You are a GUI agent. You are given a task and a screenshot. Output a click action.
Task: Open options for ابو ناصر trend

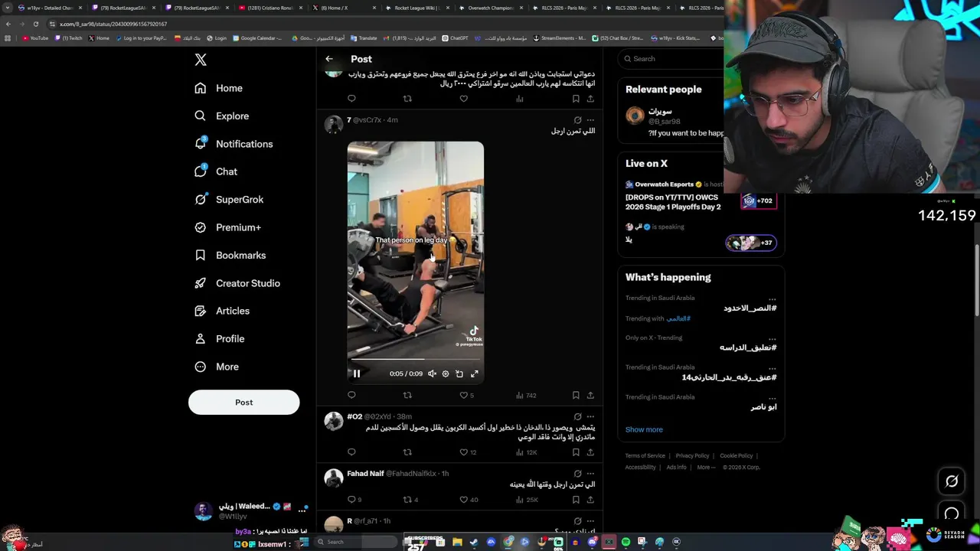click(772, 397)
